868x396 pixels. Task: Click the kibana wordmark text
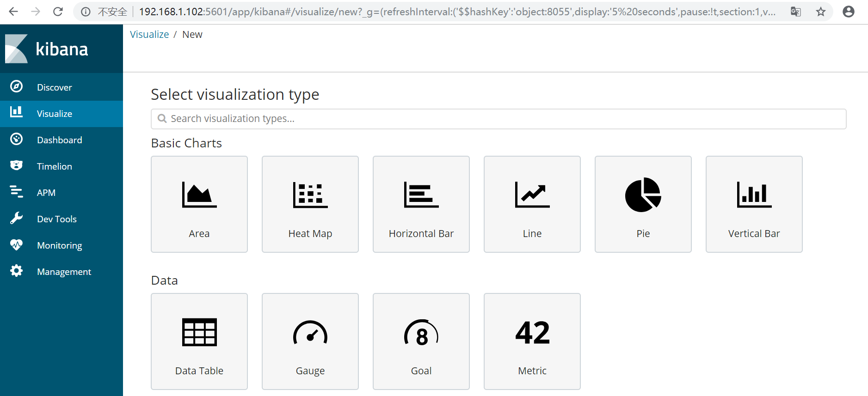pyautogui.click(x=62, y=49)
